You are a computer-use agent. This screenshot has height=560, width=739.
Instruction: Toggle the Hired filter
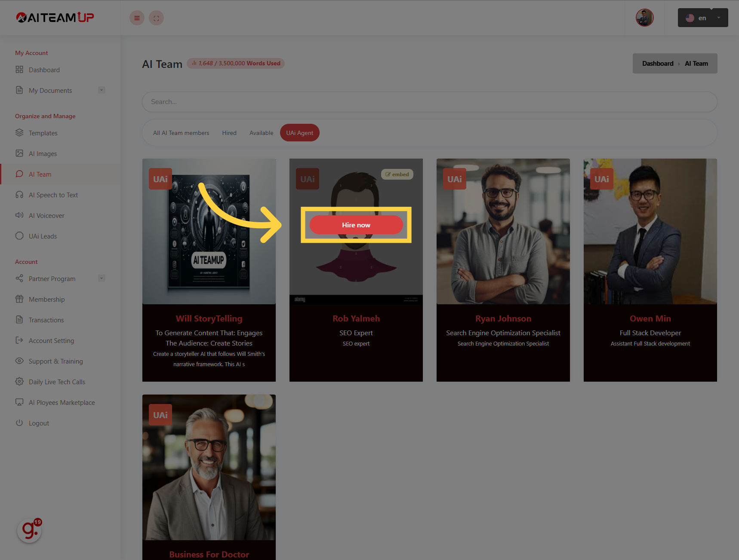point(229,132)
